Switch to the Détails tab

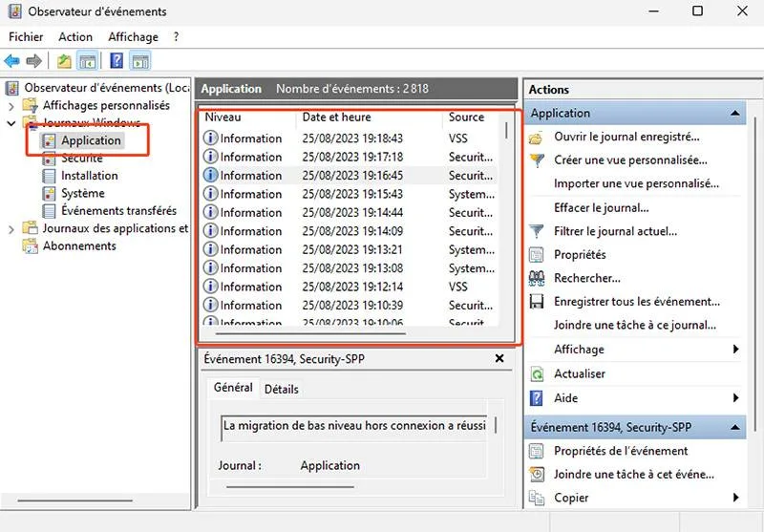(x=281, y=390)
